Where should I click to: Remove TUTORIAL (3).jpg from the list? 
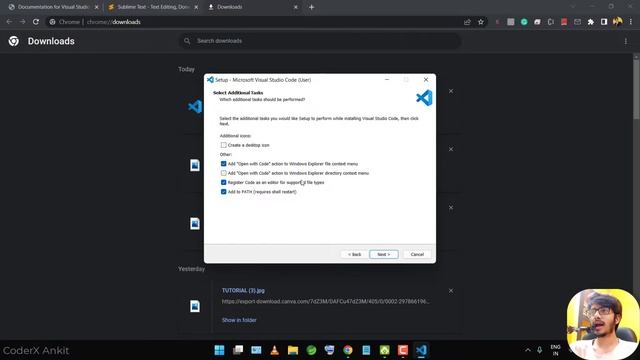pyautogui.click(x=451, y=291)
